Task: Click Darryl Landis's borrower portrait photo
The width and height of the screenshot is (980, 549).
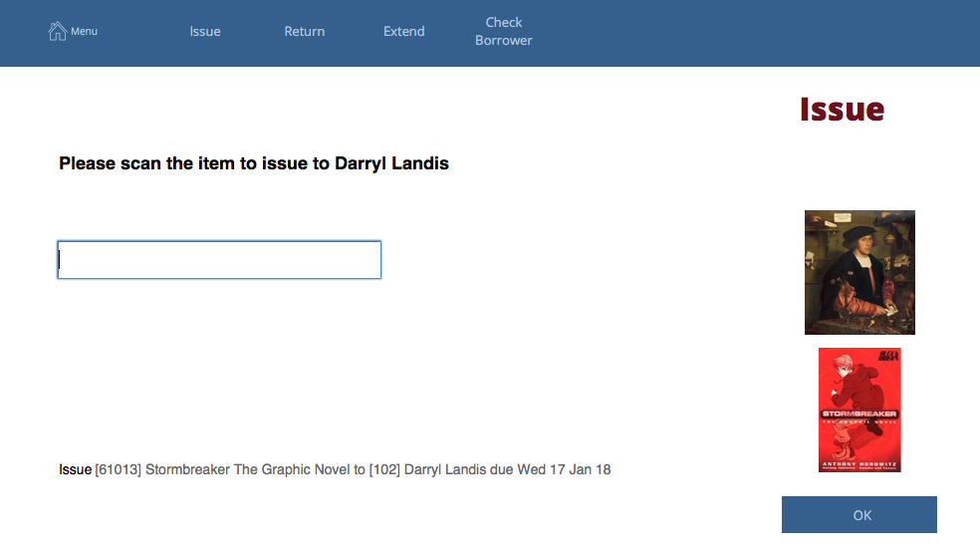Action: 859,272
